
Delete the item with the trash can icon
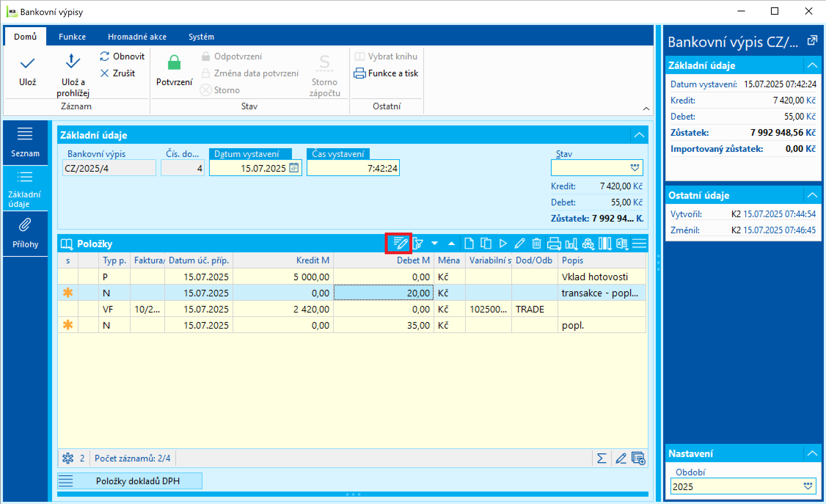tap(536, 244)
